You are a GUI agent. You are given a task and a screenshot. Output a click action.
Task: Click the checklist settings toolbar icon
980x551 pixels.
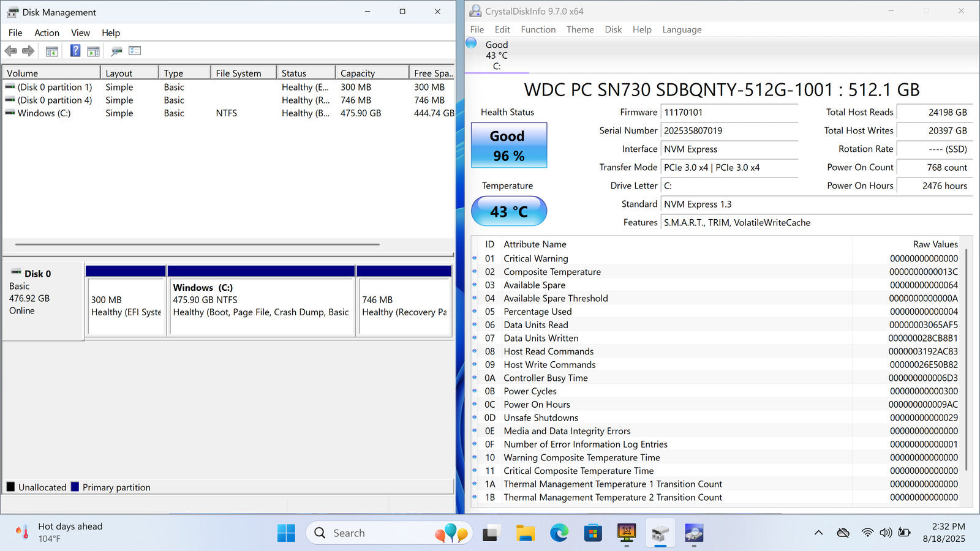point(135,51)
